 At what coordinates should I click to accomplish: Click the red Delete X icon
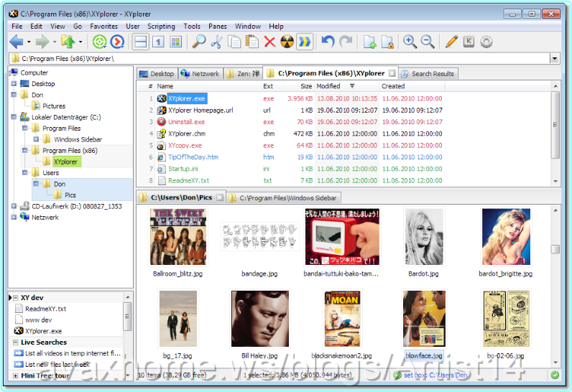[x=269, y=42]
